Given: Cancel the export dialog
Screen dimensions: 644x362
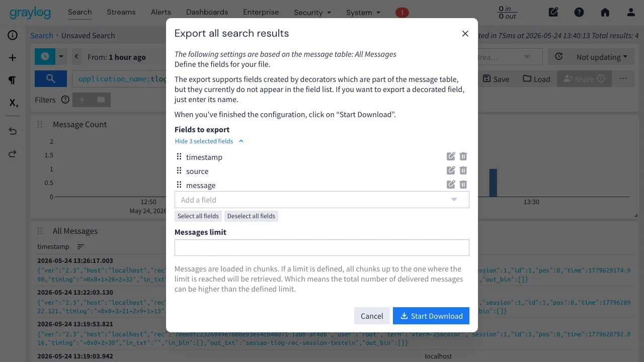Looking at the screenshot, I should coord(372,316).
